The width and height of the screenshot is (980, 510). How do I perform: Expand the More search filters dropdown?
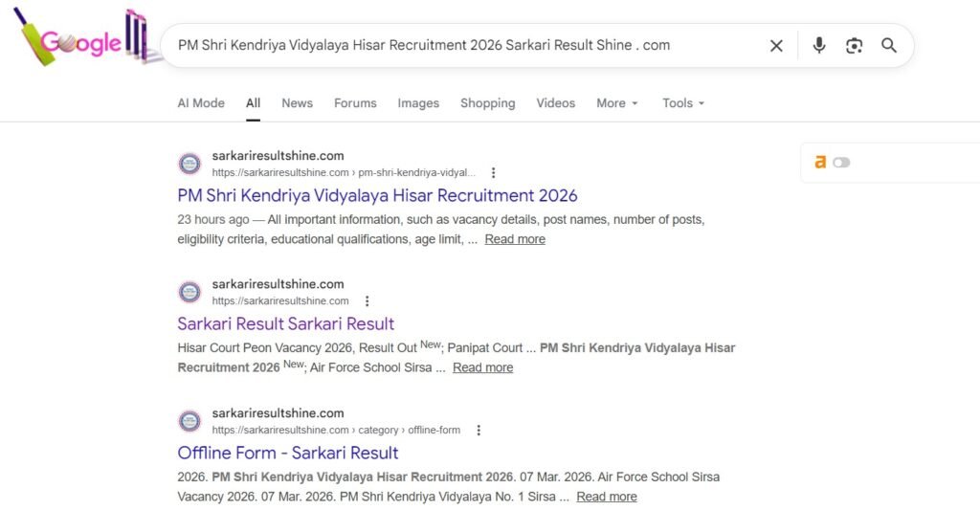617,103
